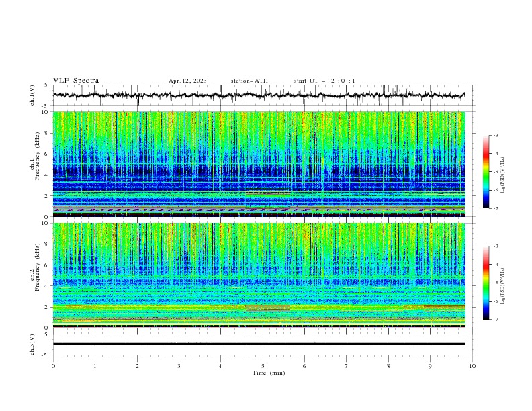Click the ch.2 PSD color scale bar
The height and width of the screenshot is (411, 532).
[486, 283]
